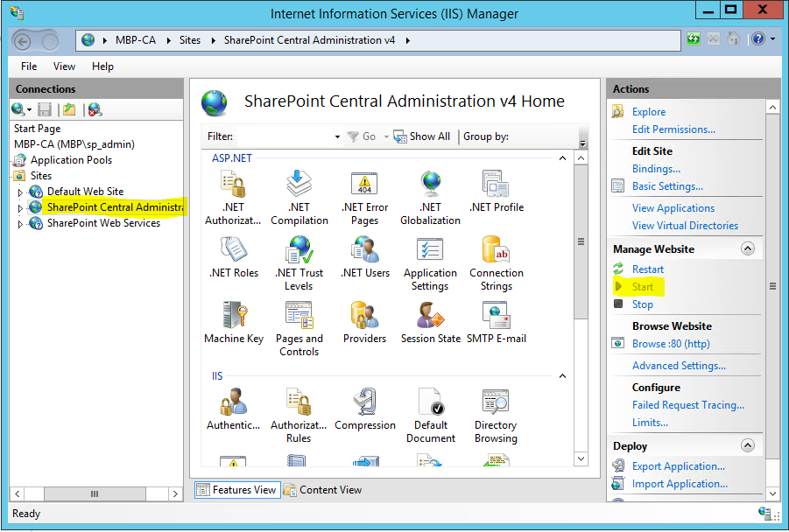Open the Help menu
Screen dimensions: 789x532
click(x=102, y=66)
